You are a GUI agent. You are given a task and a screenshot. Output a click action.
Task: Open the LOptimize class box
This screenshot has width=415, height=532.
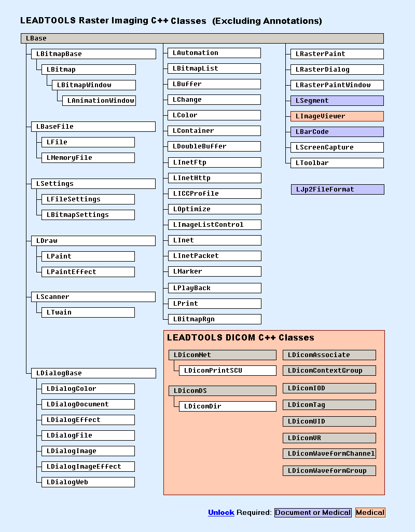[215, 209]
